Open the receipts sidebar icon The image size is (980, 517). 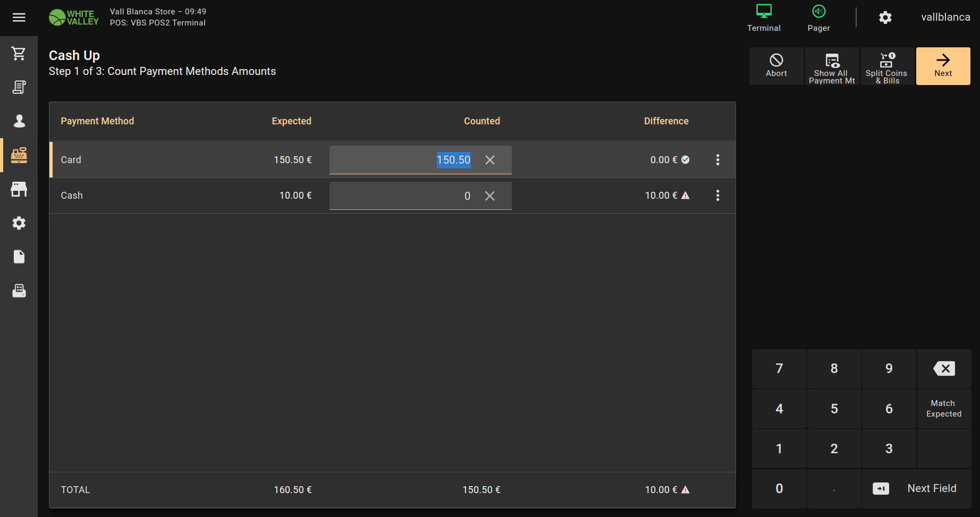pos(19,87)
